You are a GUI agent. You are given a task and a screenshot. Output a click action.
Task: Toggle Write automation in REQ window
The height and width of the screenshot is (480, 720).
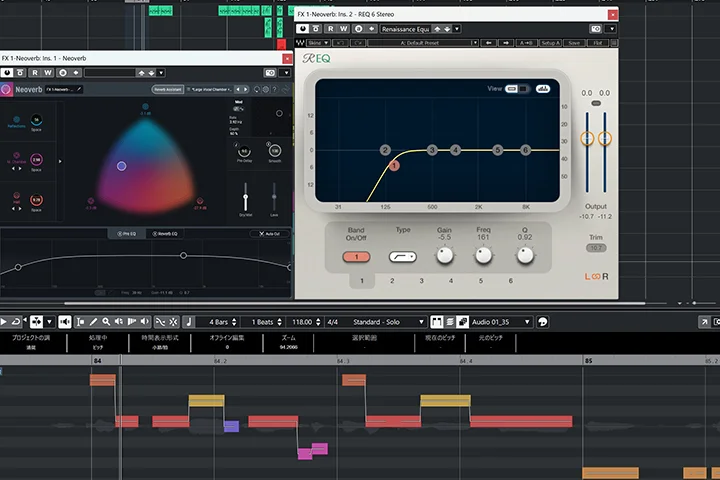(x=343, y=29)
